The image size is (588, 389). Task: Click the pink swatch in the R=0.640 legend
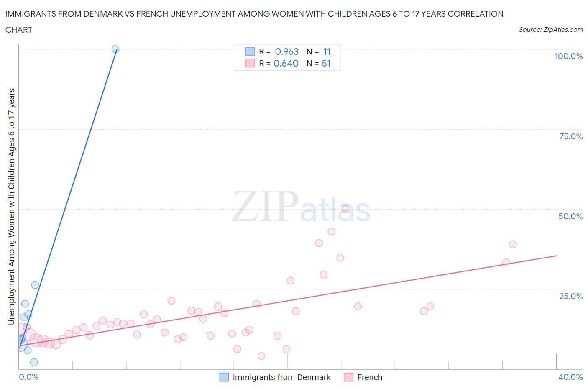point(250,63)
